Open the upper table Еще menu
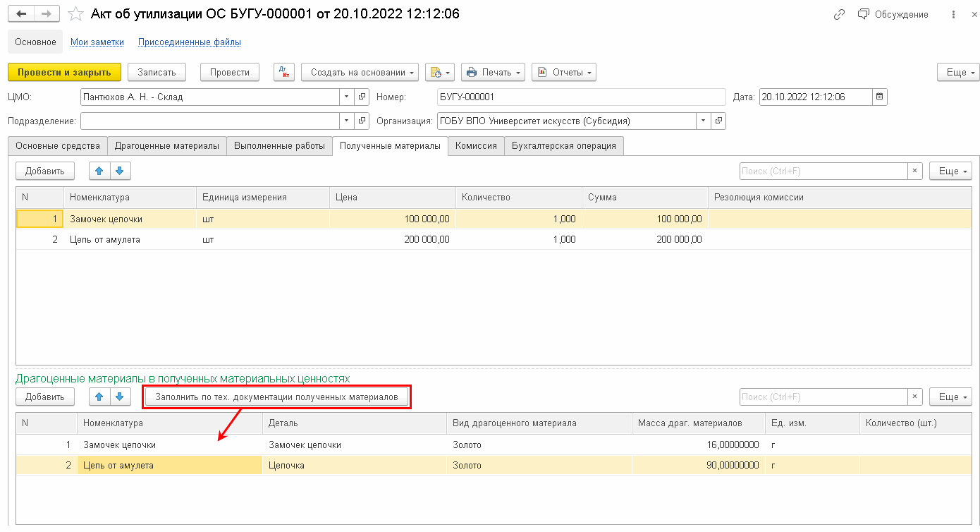980x532 pixels. pos(950,171)
